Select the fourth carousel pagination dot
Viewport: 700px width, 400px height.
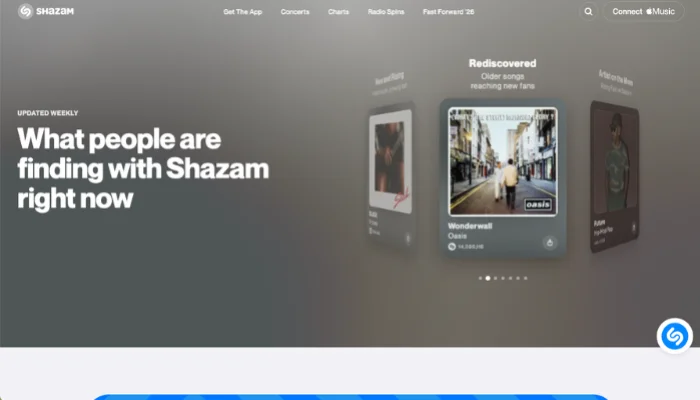click(503, 278)
